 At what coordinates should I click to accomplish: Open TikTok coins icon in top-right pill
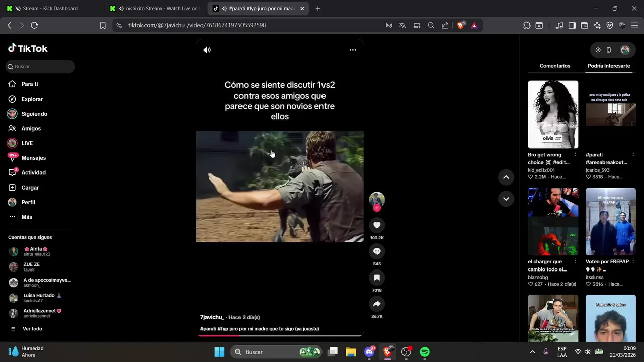coord(598,50)
